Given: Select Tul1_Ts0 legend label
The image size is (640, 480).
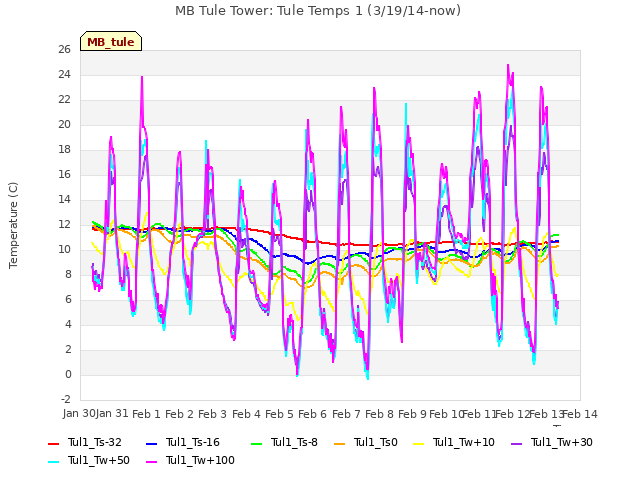Looking at the screenshot, I should pos(376,442).
